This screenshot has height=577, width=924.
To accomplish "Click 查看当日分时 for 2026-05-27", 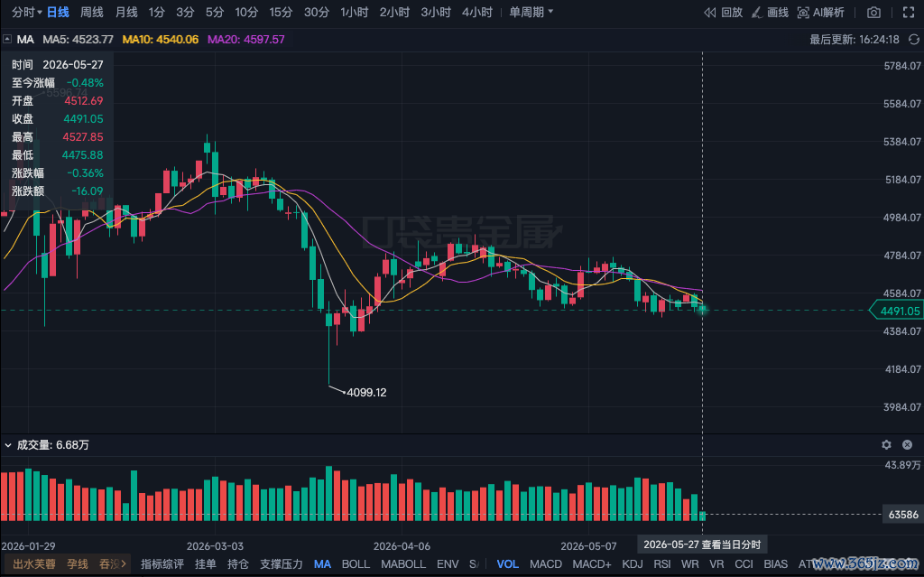I will coord(702,544).
